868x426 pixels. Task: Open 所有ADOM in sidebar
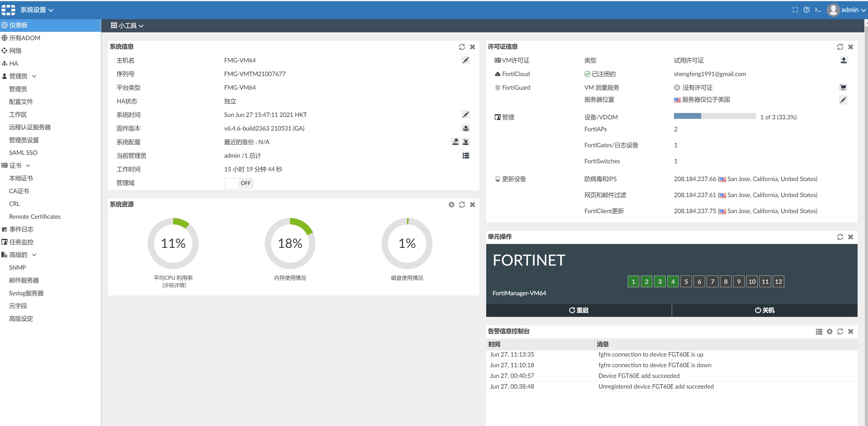click(x=25, y=38)
